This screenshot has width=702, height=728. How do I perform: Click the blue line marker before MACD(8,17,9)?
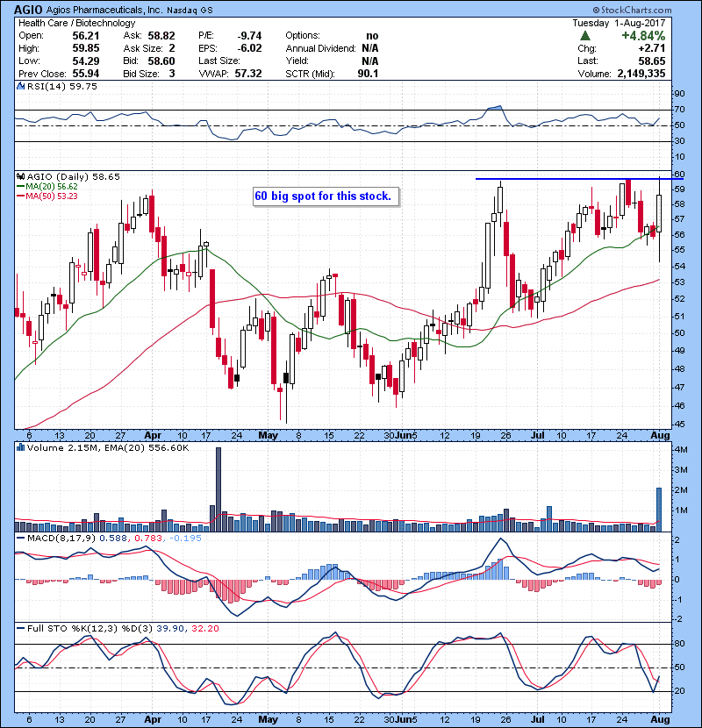tap(20, 539)
